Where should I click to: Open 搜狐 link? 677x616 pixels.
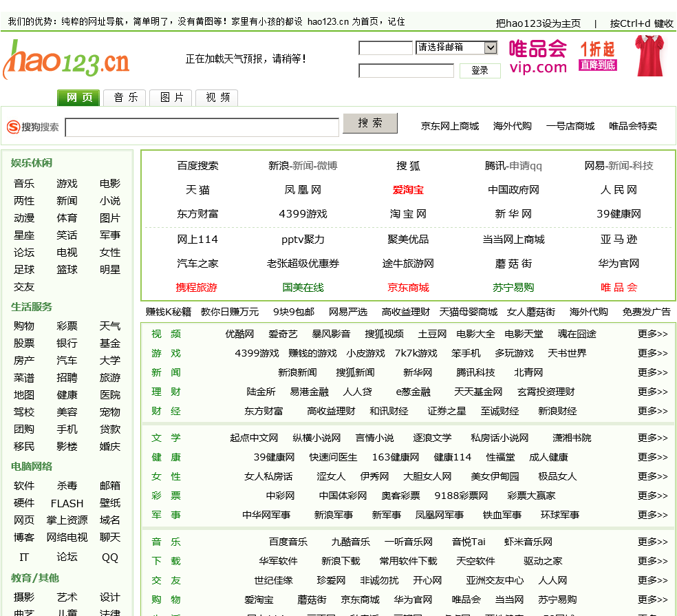click(x=408, y=166)
